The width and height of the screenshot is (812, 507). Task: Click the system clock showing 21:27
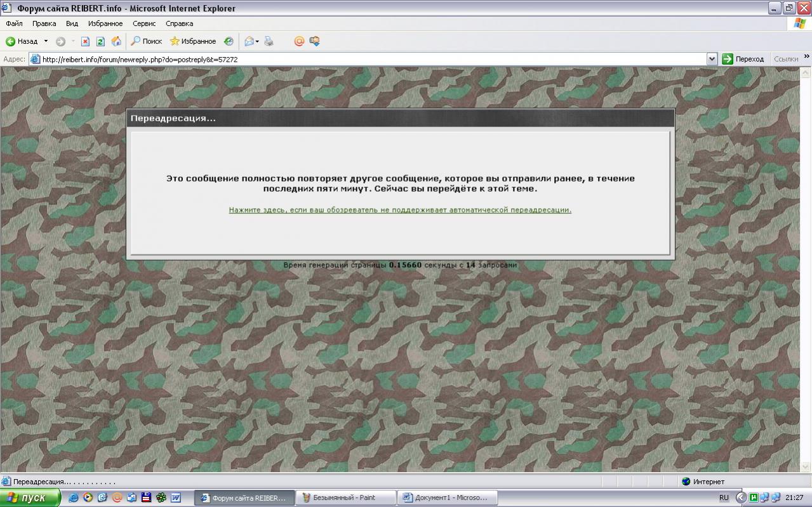click(x=794, y=498)
